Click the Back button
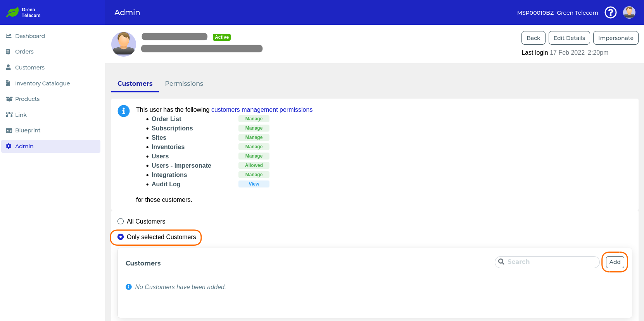The image size is (644, 321). pyautogui.click(x=534, y=38)
